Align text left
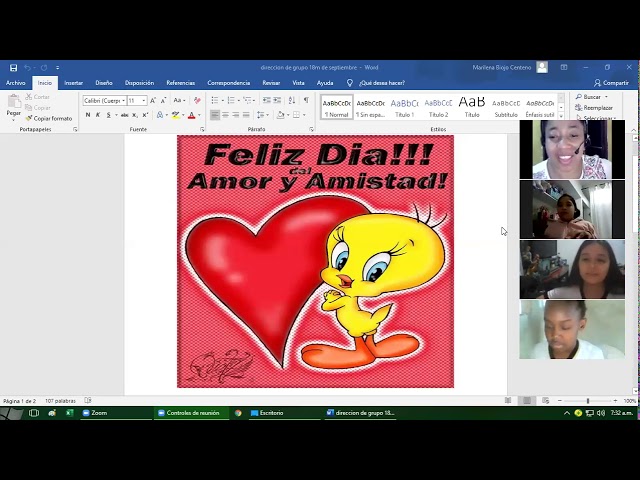The height and width of the screenshot is (480, 640). click(215, 115)
